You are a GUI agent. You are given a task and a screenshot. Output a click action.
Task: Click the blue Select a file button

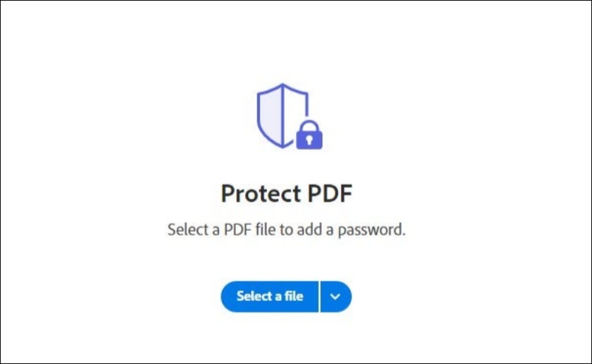point(270,296)
